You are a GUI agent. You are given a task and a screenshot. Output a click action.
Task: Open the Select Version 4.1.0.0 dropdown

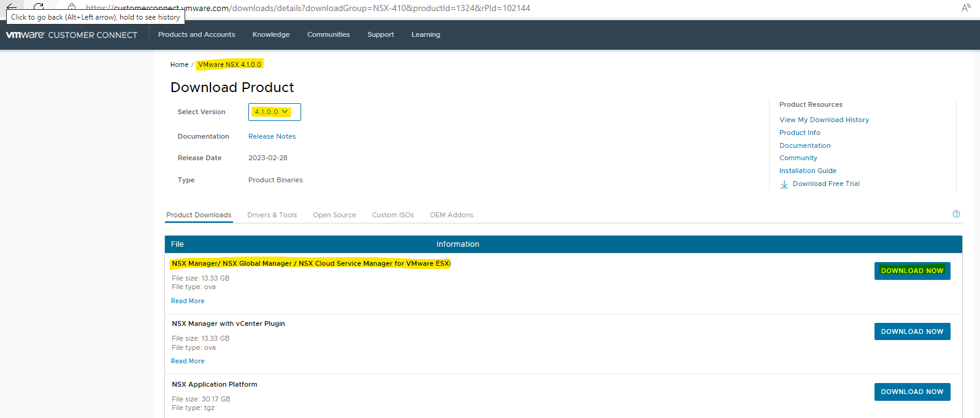coord(274,112)
